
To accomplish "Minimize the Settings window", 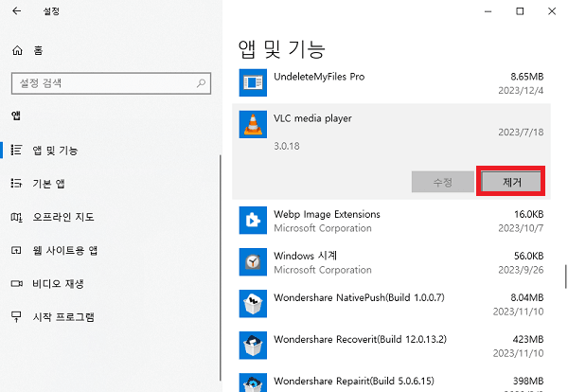I will click(488, 11).
